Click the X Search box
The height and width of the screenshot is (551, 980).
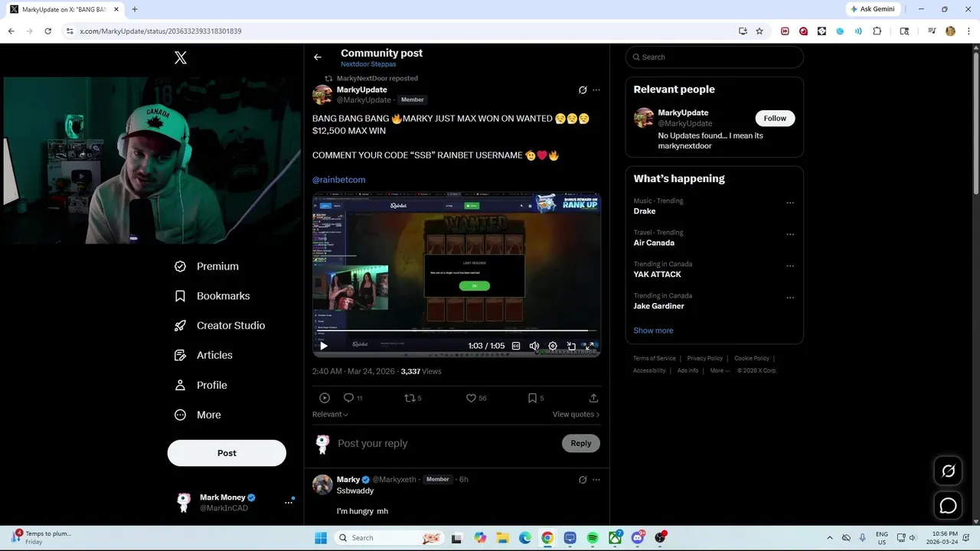click(x=714, y=57)
